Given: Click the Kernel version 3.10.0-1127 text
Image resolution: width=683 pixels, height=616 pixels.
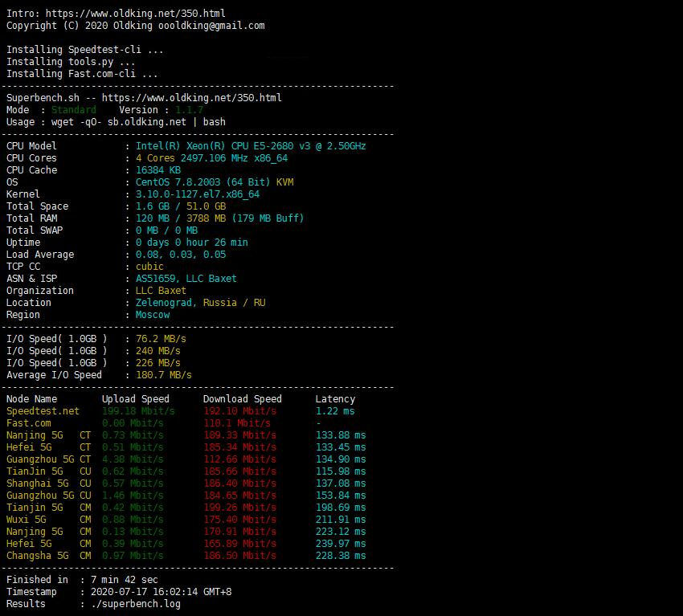Looking at the screenshot, I should 198,194.
